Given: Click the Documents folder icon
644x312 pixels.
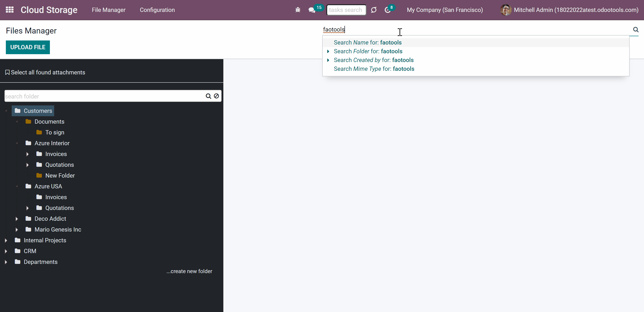Looking at the screenshot, I should (x=28, y=122).
